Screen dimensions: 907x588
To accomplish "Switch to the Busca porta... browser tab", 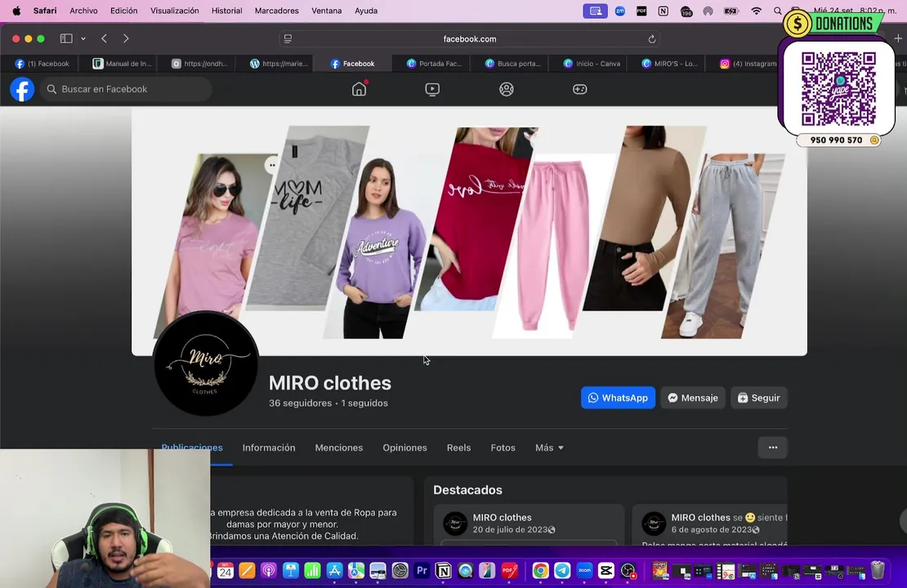I will tap(513, 64).
